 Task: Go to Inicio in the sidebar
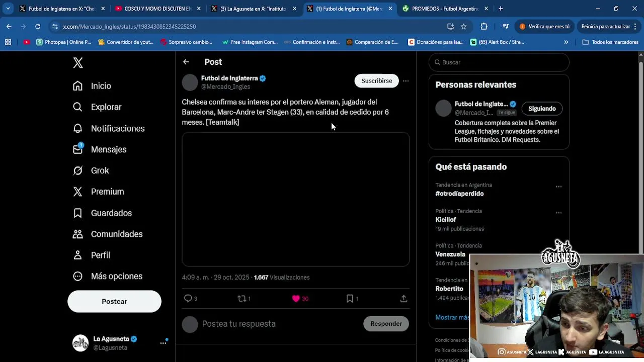click(92, 86)
